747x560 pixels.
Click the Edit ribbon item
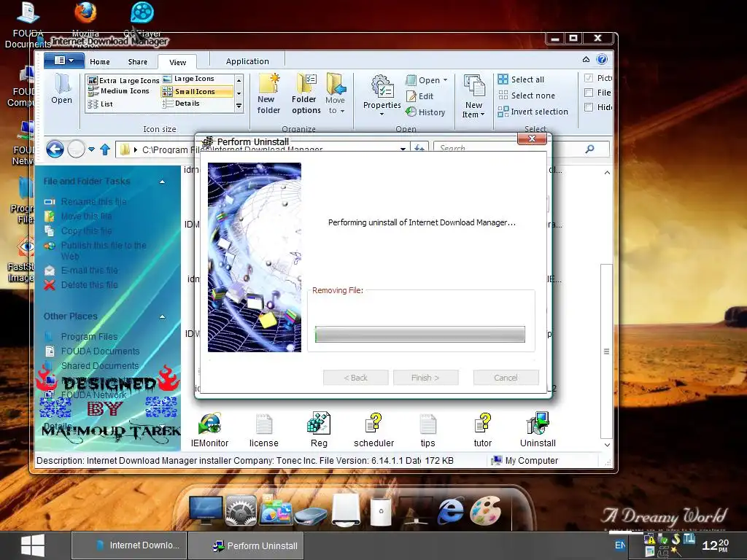click(x=419, y=96)
